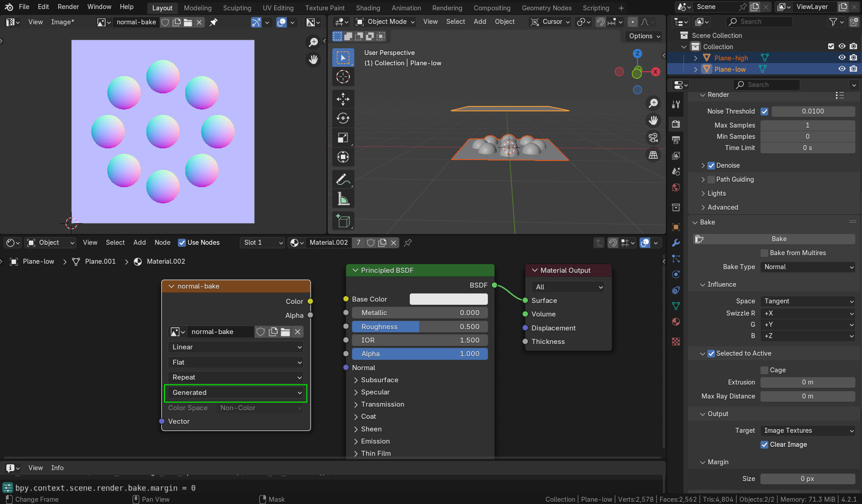Open the World properties tab icon

tap(676, 188)
